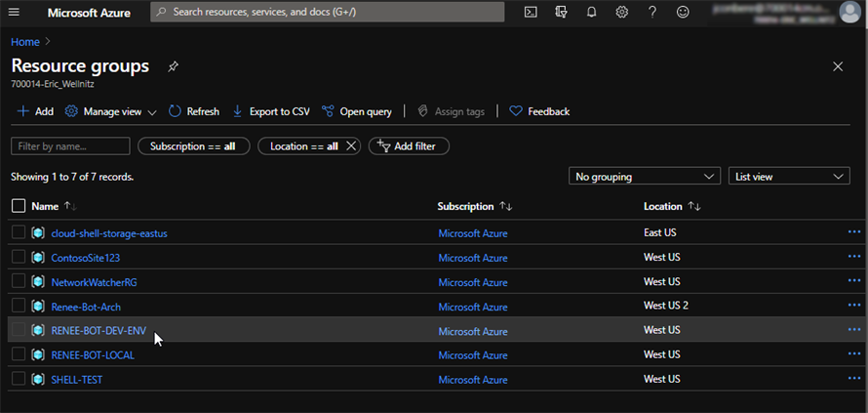868x413 pixels.
Task: Open NetworkWatcherRG resource group
Action: [94, 282]
